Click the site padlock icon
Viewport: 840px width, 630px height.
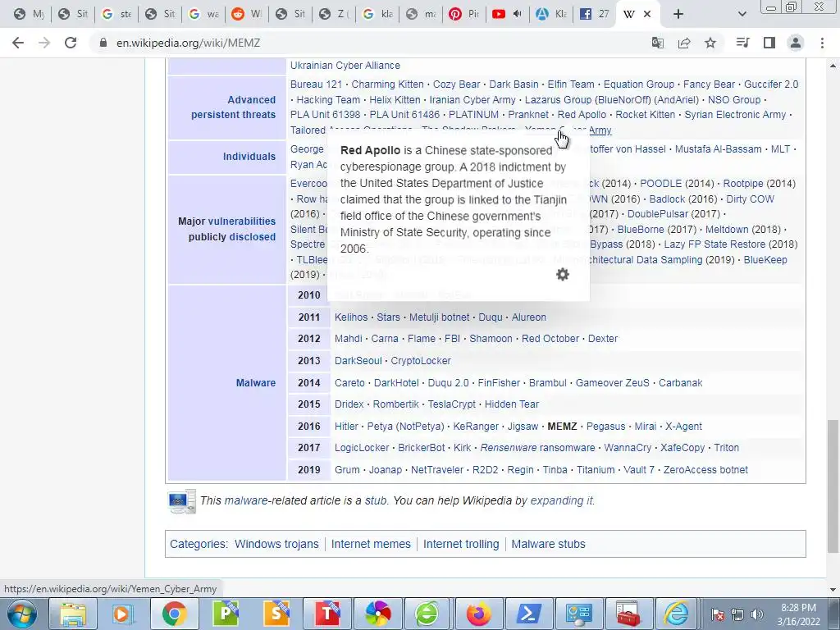[103, 43]
